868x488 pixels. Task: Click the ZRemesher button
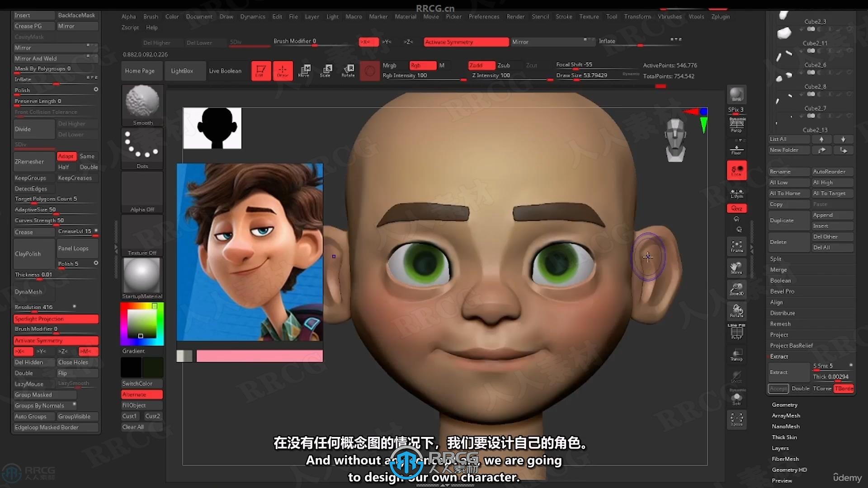tap(34, 162)
